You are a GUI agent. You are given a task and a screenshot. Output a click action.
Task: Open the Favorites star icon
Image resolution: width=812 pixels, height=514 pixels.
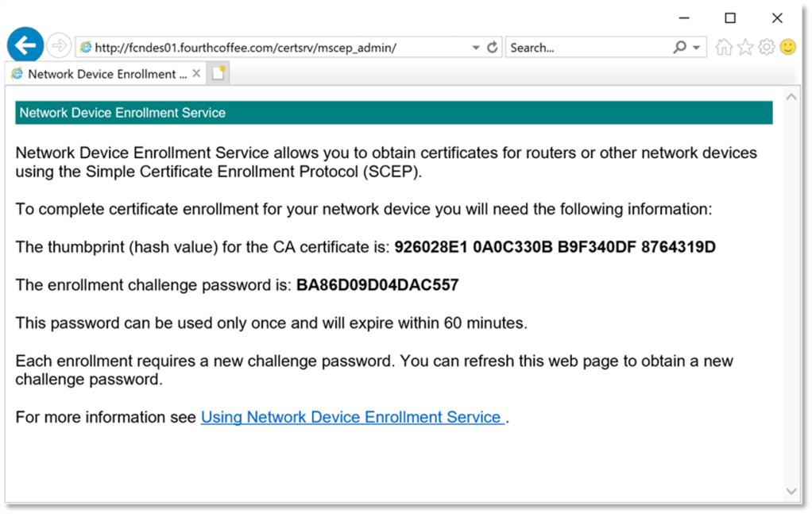tap(745, 48)
